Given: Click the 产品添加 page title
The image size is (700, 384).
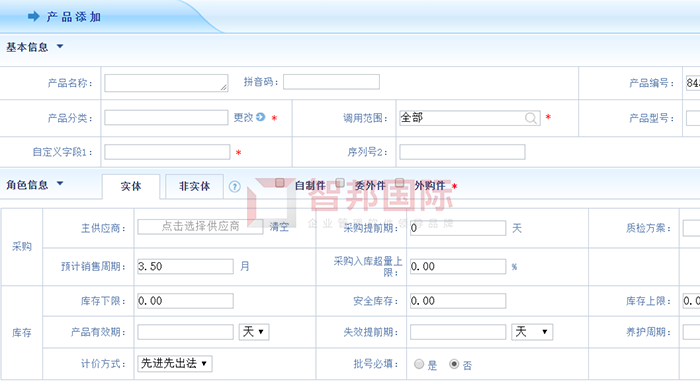Looking at the screenshot, I should point(74,17).
